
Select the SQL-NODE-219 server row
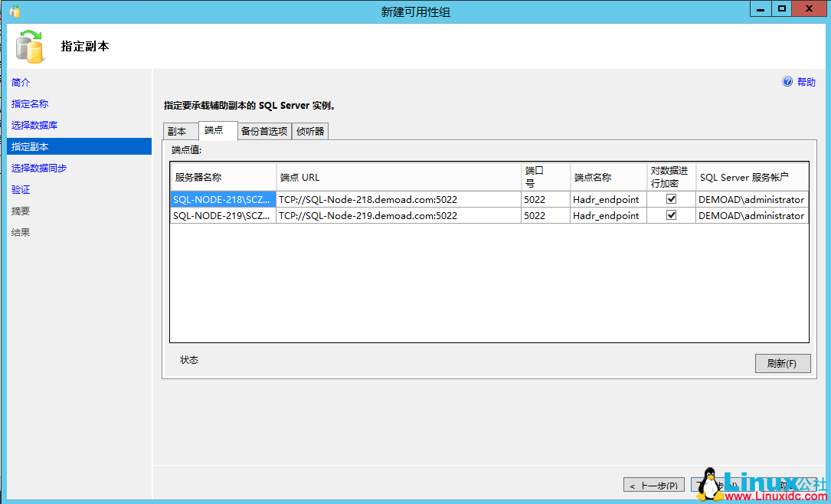[x=222, y=215]
